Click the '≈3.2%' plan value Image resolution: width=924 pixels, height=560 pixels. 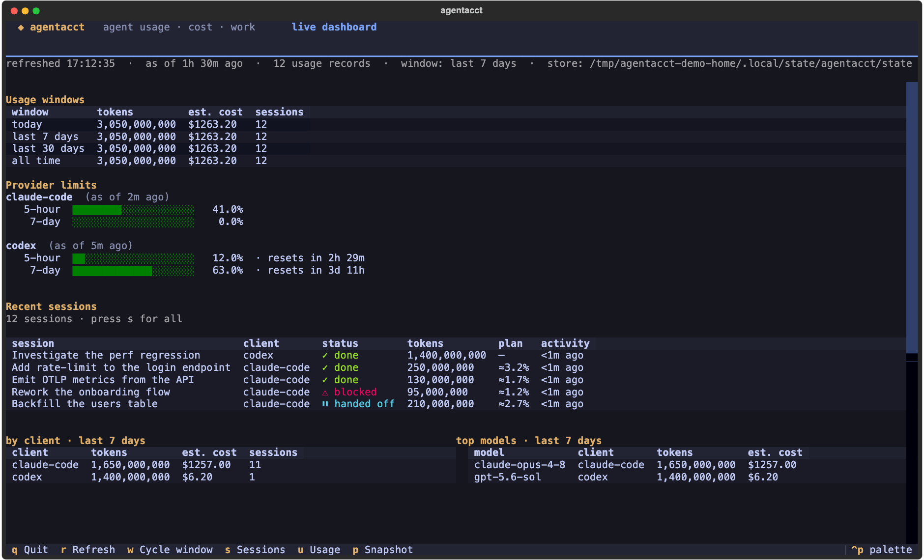click(514, 368)
